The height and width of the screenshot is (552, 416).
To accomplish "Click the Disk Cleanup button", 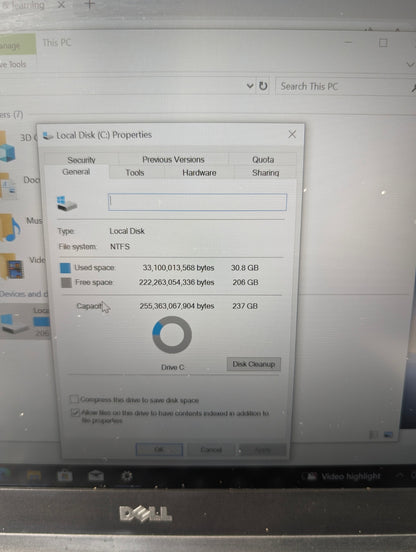I will [254, 364].
